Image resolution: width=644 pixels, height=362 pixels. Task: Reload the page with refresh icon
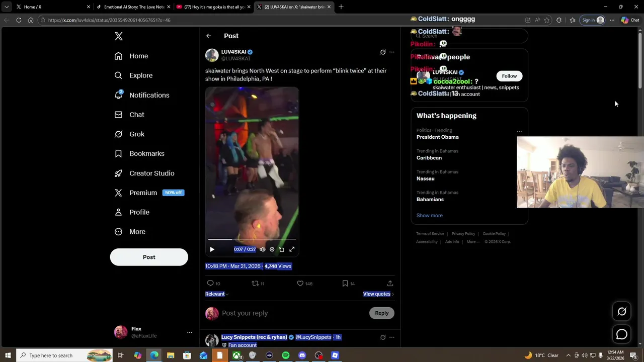click(x=19, y=20)
